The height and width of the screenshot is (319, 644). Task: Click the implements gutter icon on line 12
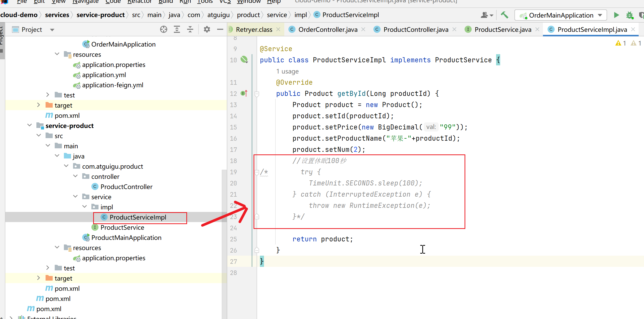pyautogui.click(x=244, y=94)
